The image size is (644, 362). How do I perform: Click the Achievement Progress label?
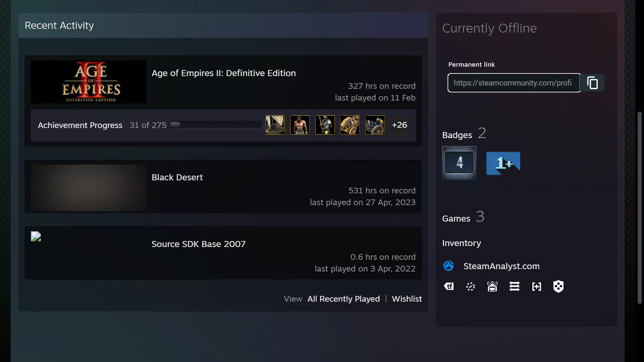80,125
